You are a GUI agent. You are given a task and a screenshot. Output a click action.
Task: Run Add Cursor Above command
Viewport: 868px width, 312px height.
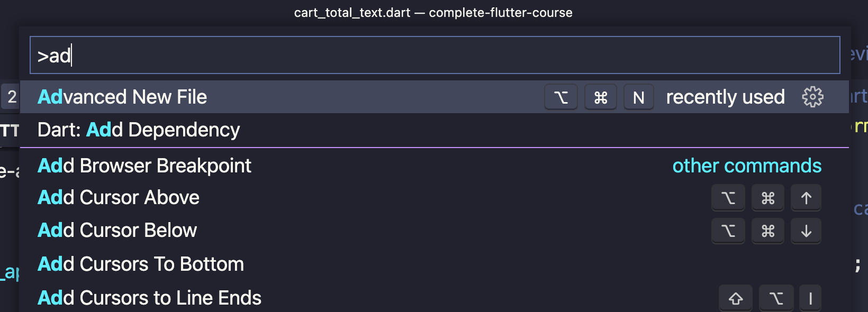[119, 198]
